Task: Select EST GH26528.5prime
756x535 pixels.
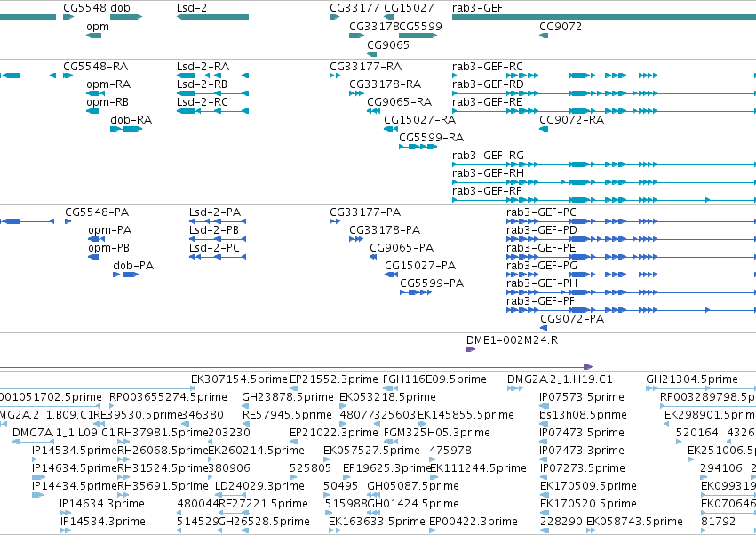Action: [x=264, y=522]
